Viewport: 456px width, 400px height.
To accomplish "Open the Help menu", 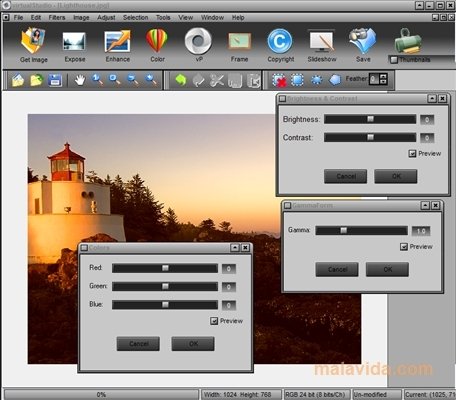I will [238, 17].
